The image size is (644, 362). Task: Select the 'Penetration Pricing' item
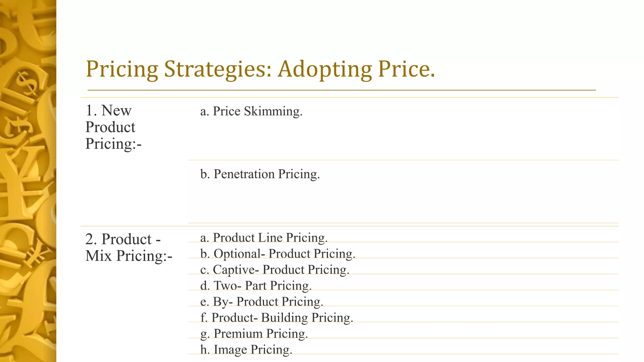click(260, 174)
